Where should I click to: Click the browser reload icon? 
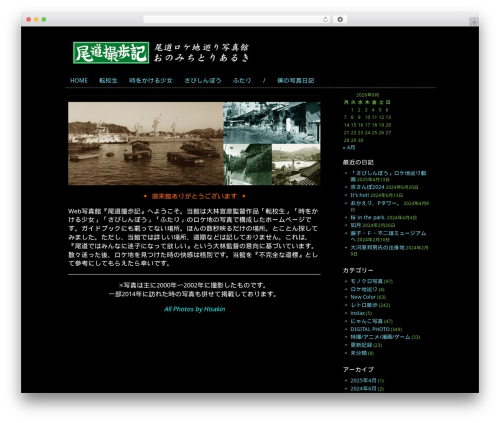click(x=325, y=19)
